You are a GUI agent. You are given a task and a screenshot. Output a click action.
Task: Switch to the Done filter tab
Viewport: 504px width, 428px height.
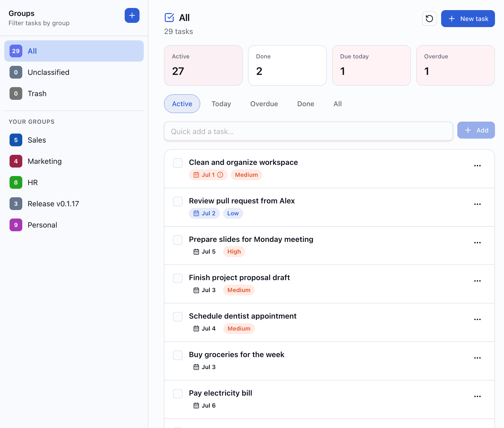point(306,104)
